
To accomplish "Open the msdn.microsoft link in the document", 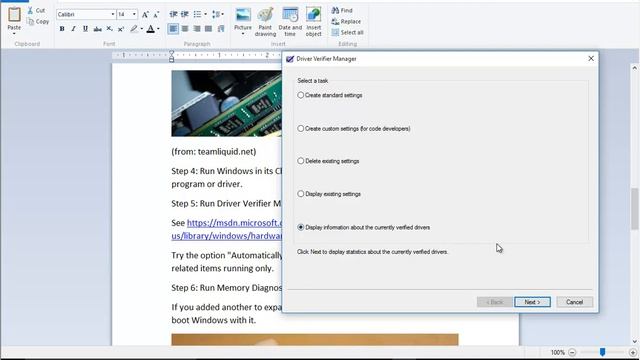I will tap(235, 223).
